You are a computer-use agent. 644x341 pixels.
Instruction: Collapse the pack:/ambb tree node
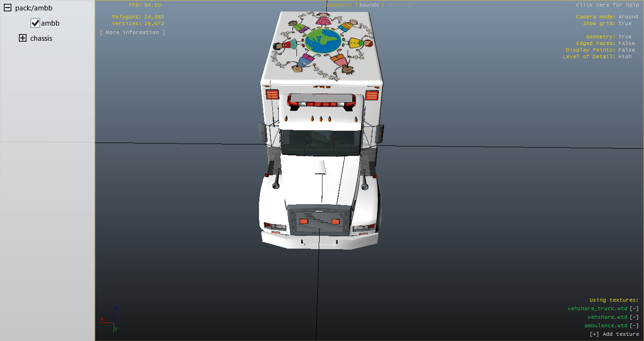pyautogui.click(x=8, y=8)
